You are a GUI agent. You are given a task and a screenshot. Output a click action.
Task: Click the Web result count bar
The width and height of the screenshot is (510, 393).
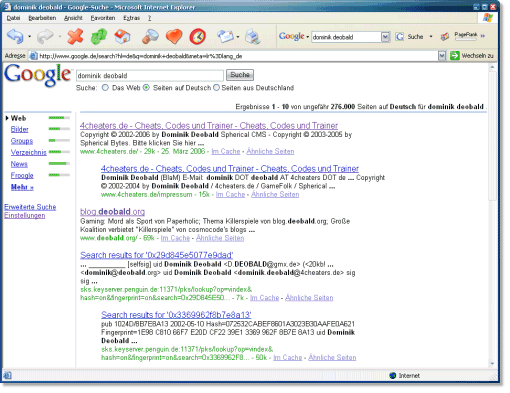pyautogui.click(x=59, y=118)
